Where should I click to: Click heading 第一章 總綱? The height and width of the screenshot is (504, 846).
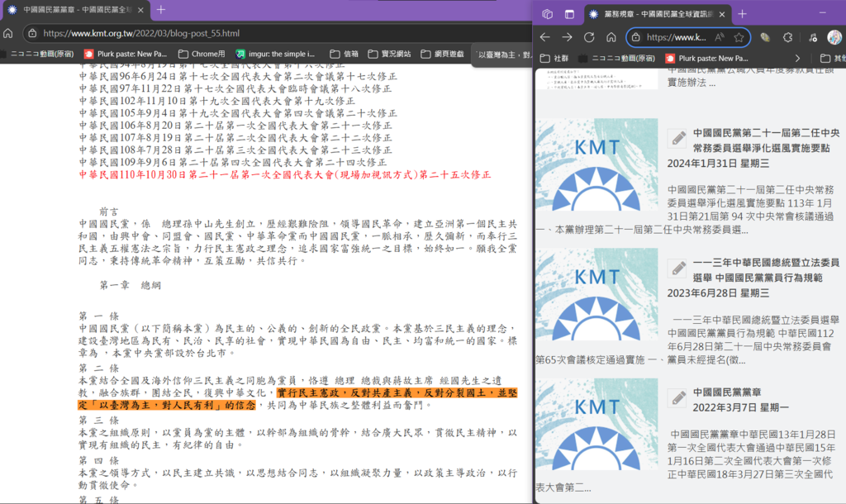[x=130, y=285]
